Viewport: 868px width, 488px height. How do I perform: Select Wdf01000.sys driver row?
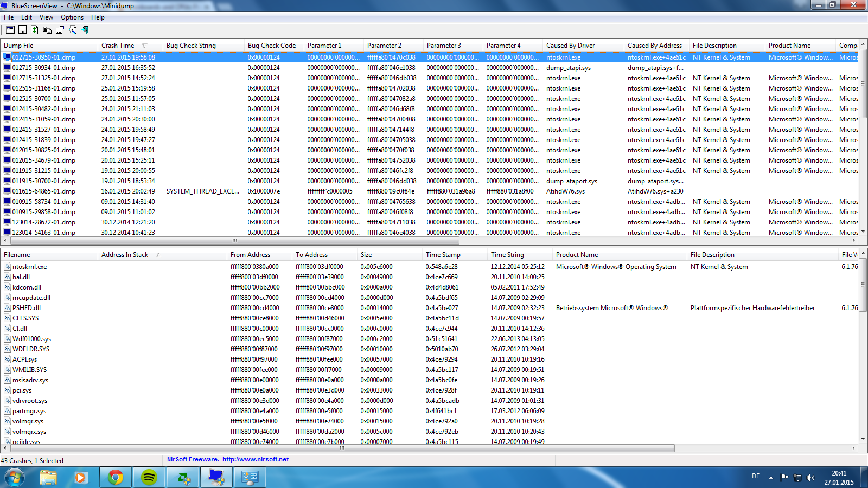(x=429, y=339)
